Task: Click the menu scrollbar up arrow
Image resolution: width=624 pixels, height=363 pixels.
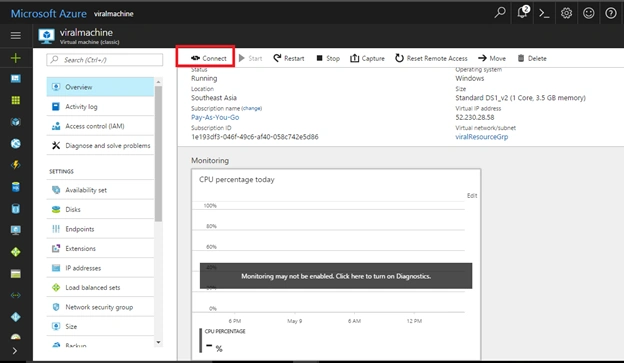Action: 158,82
